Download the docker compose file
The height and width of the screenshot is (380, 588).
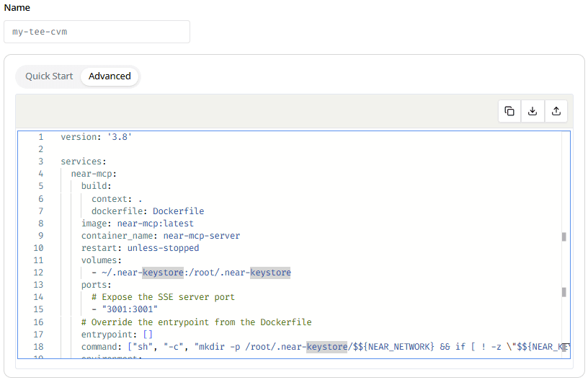(533, 111)
